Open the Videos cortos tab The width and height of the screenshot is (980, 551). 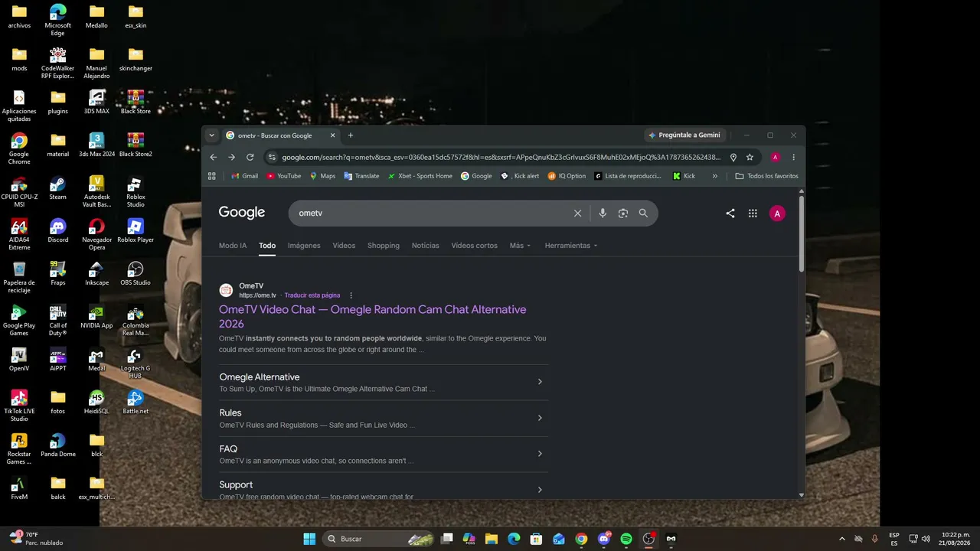474,246
